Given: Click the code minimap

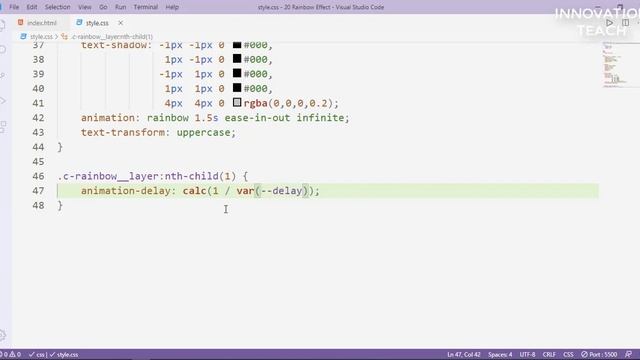Looking at the screenshot, I should 620,65.
